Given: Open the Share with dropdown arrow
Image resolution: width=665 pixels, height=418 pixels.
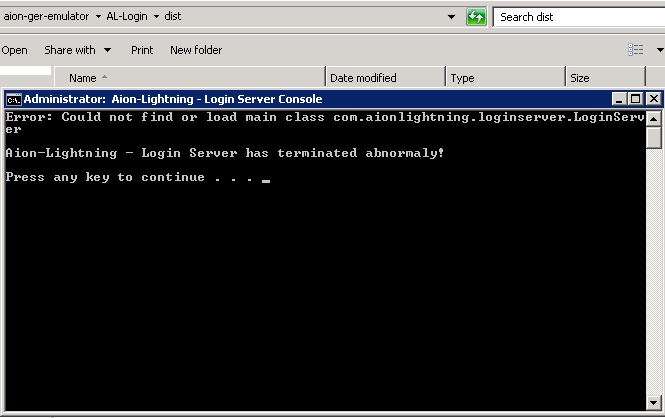Looking at the screenshot, I should tap(108, 50).
